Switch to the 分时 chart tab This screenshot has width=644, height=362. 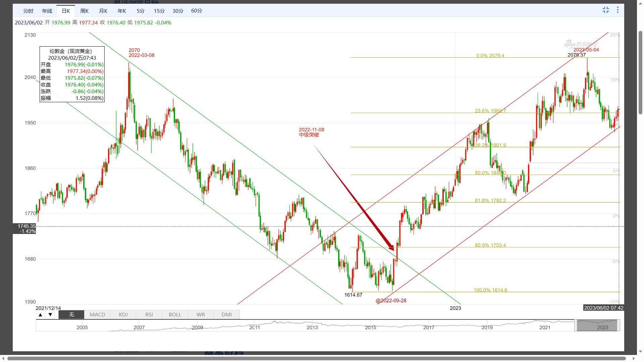point(28,11)
